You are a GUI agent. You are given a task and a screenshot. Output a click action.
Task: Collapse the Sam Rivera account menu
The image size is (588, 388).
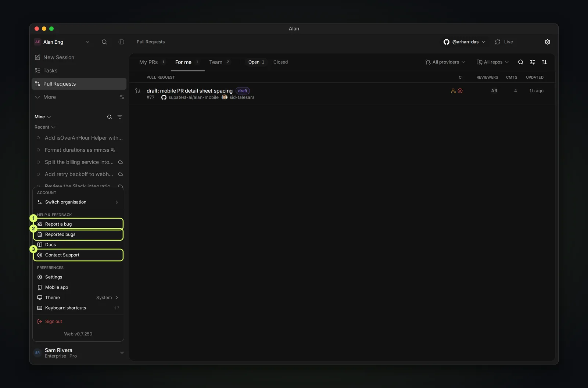tap(79, 353)
